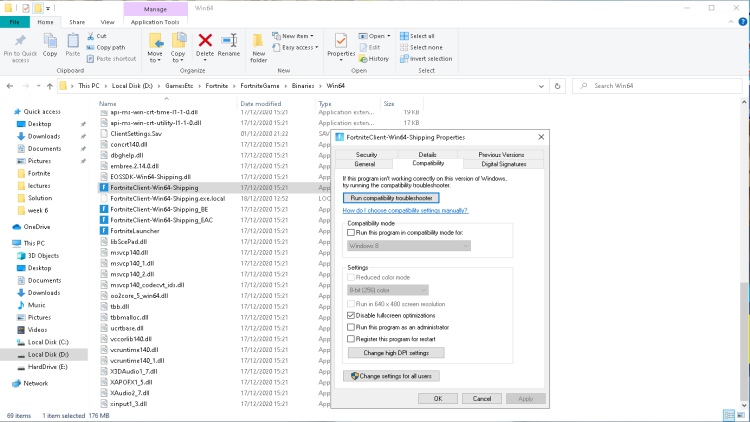The height and width of the screenshot is (422, 750).
Task: Open the File menu
Action: [x=15, y=22]
